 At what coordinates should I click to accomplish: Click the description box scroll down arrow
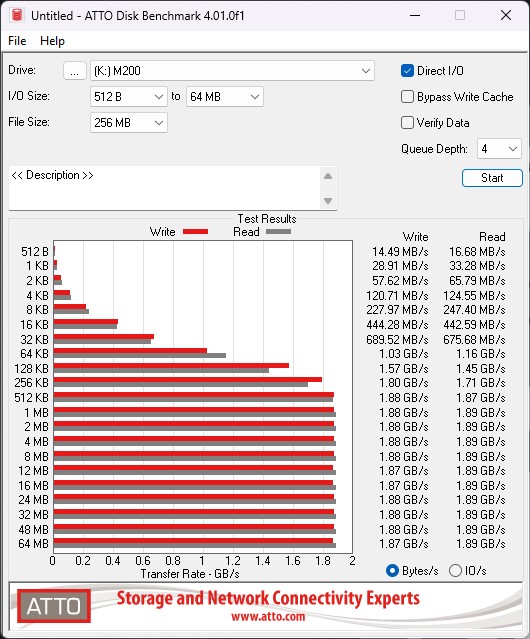pyautogui.click(x=328, y=201)
